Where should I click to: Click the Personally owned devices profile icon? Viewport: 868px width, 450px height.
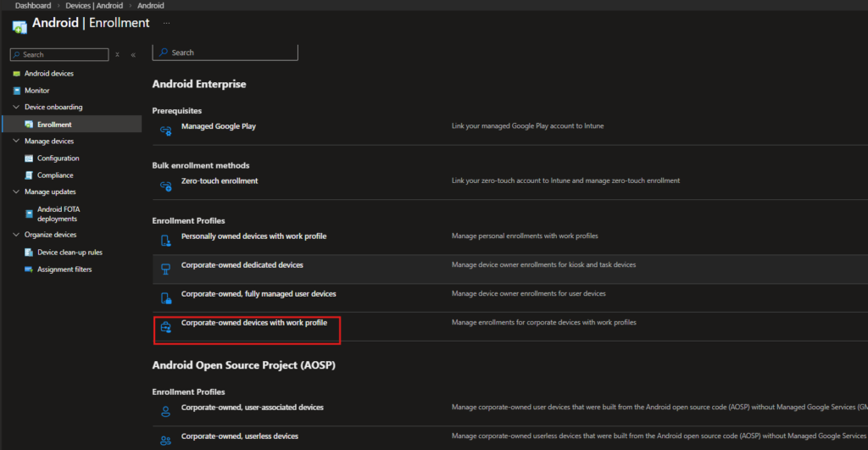(x=166, y=240)
